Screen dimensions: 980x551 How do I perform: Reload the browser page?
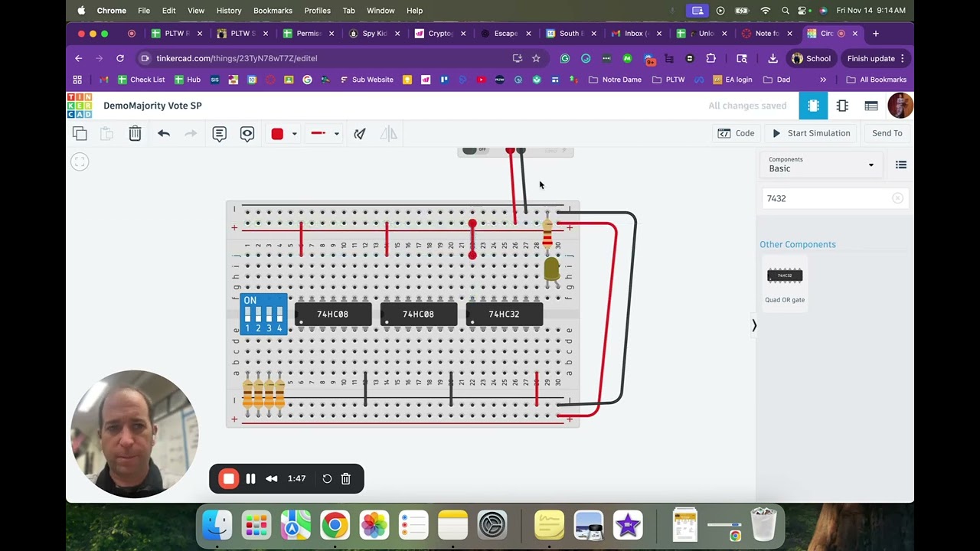[120, 58]
